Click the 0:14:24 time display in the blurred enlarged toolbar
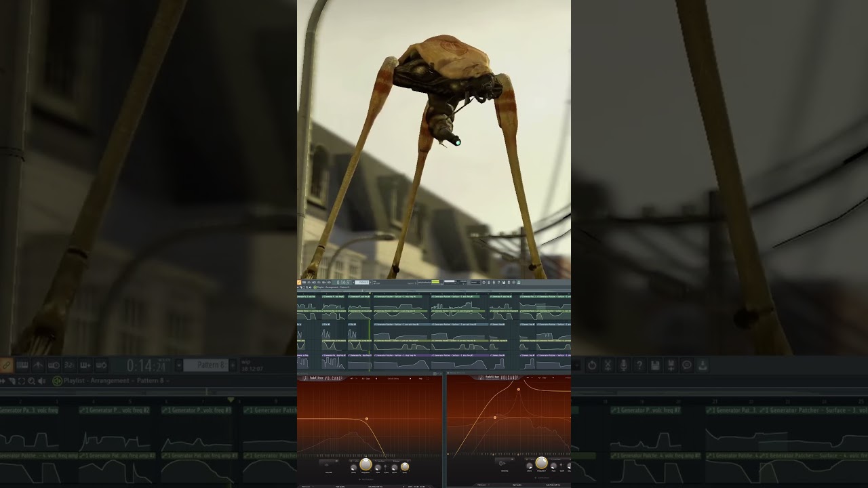868x488 pixels. (x=146, y=365)
